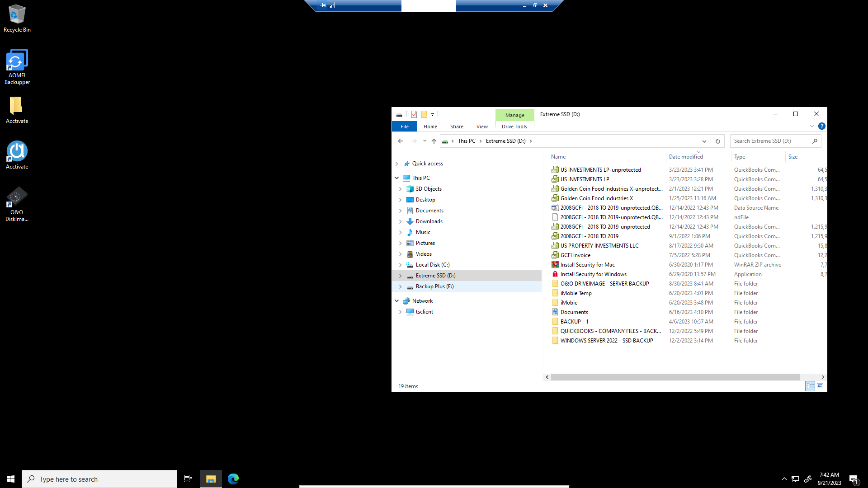The height and width of the screenshot is (488, 868).
Task: Click the horizontal scrollbar in file list
Action: pyautogui.click(x=675, y=377)
